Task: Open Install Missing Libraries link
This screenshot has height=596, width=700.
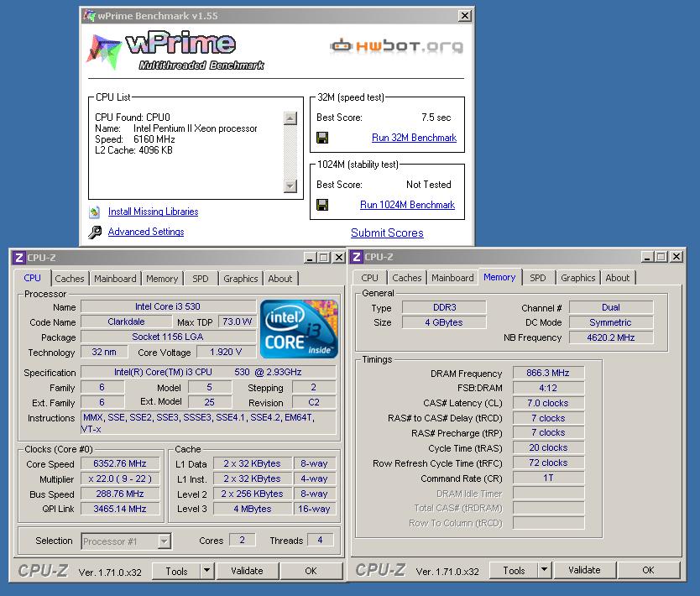Action: [x=153, y=212]
